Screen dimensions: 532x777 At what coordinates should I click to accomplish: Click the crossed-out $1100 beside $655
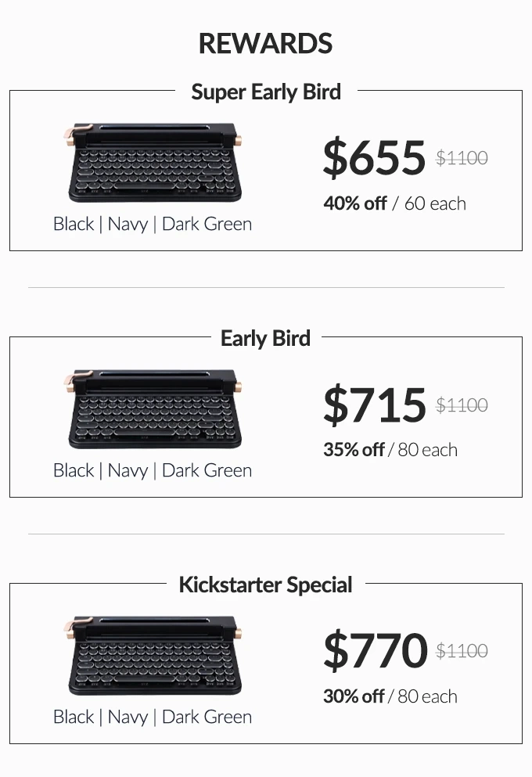pos(462,158)
